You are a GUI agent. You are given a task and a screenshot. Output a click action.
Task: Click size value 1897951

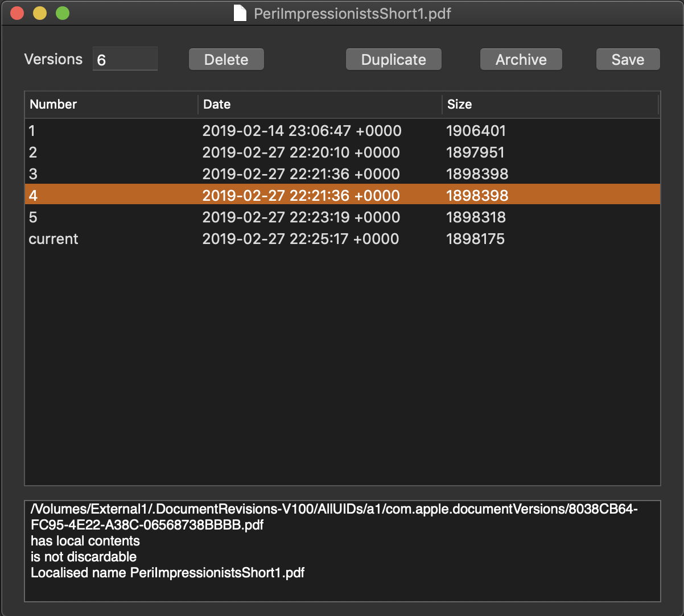476,152
